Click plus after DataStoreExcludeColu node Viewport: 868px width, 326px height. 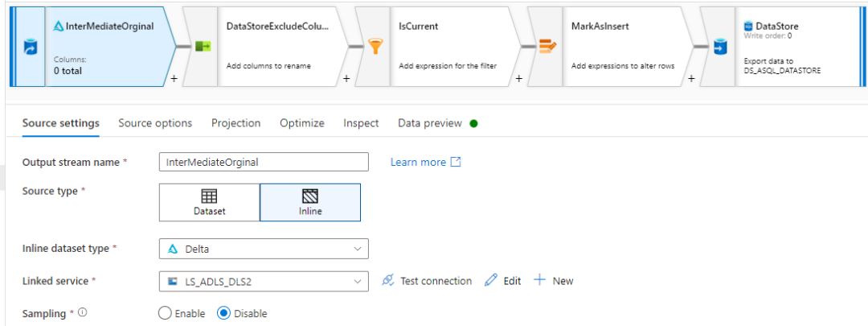(346, 79)
